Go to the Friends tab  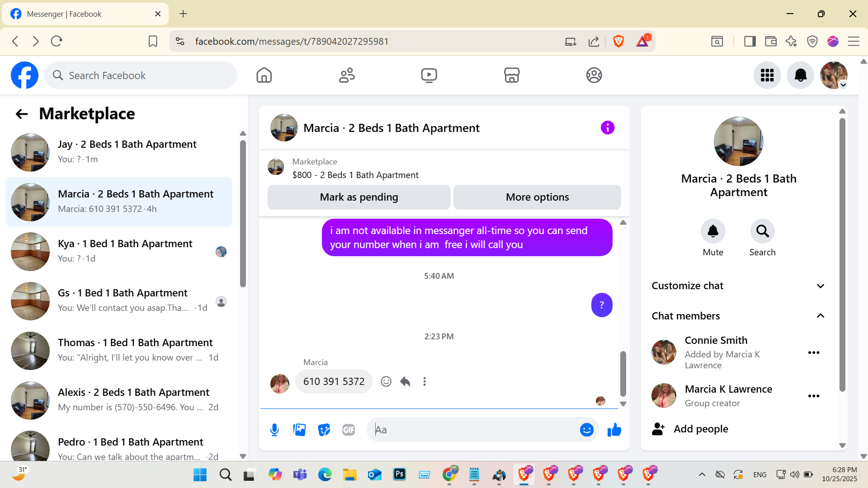tap(347, 75)
